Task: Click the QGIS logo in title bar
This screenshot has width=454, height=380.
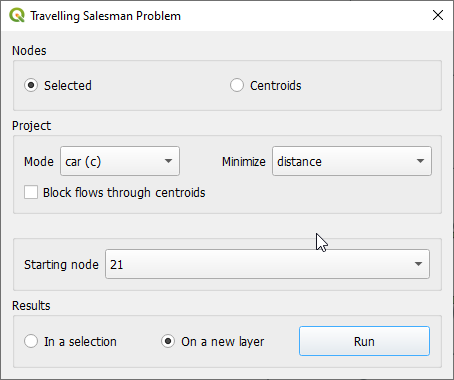Action: point(17,16)
